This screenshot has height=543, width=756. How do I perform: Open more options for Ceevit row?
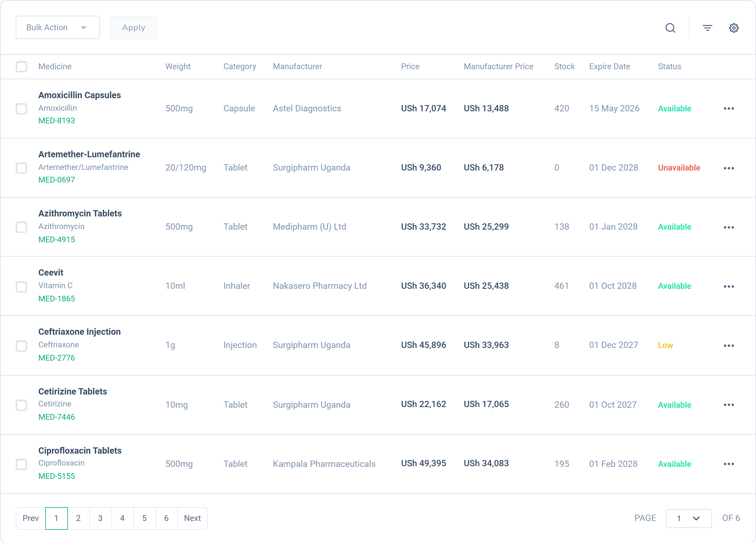click(729, 286)
